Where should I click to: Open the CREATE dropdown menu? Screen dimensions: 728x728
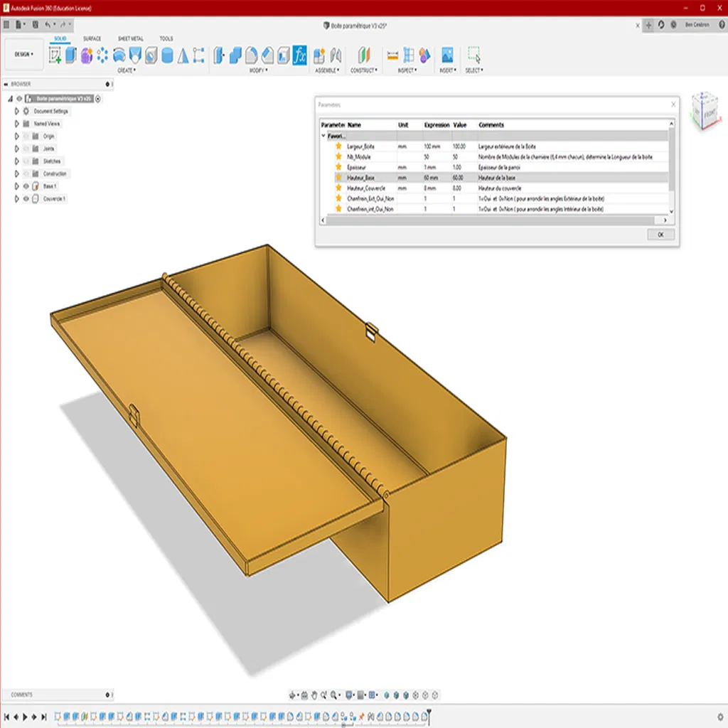tap(127, 70)
